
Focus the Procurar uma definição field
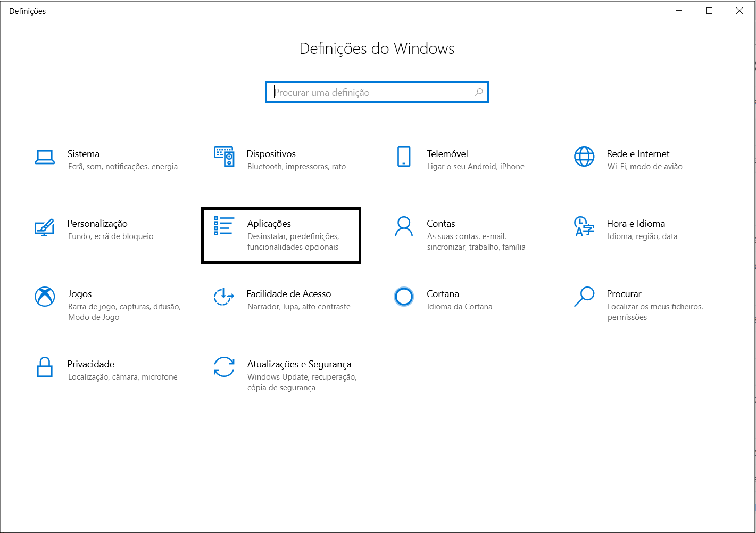[377, 92]
